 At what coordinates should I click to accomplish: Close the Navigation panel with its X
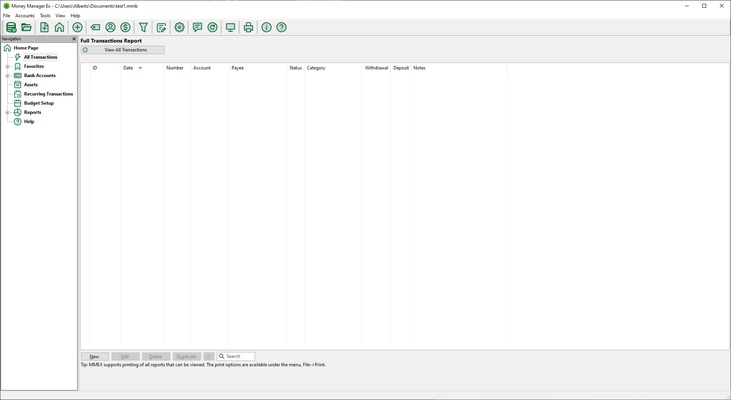[x=74, y=39]
